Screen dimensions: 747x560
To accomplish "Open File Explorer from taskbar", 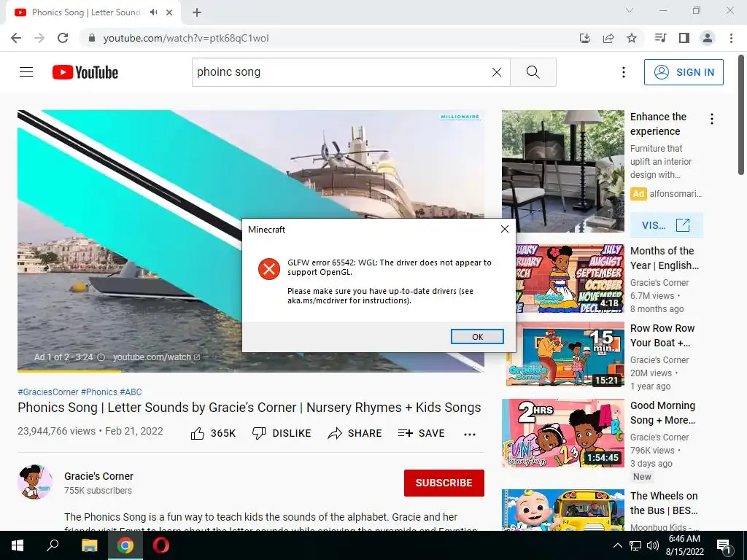I will (89, 545).
